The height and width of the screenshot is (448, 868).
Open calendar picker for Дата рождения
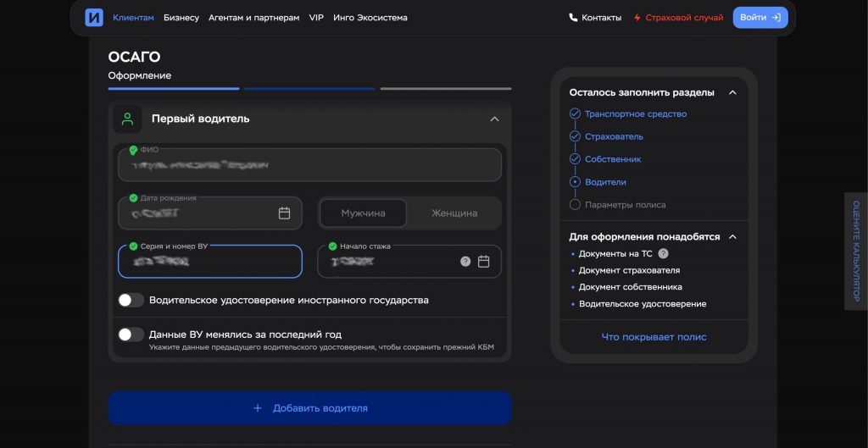click(285, 213)
